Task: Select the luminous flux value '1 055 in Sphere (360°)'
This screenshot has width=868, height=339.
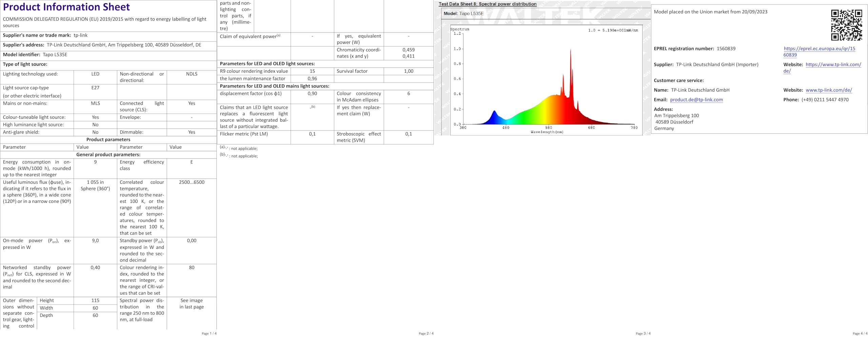Action: click(95, 185)
